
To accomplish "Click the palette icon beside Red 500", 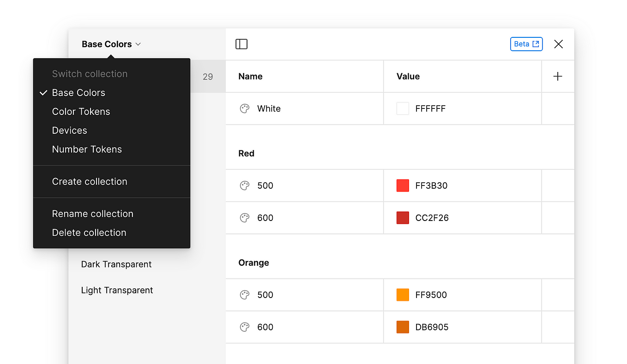I will point(245,185).
